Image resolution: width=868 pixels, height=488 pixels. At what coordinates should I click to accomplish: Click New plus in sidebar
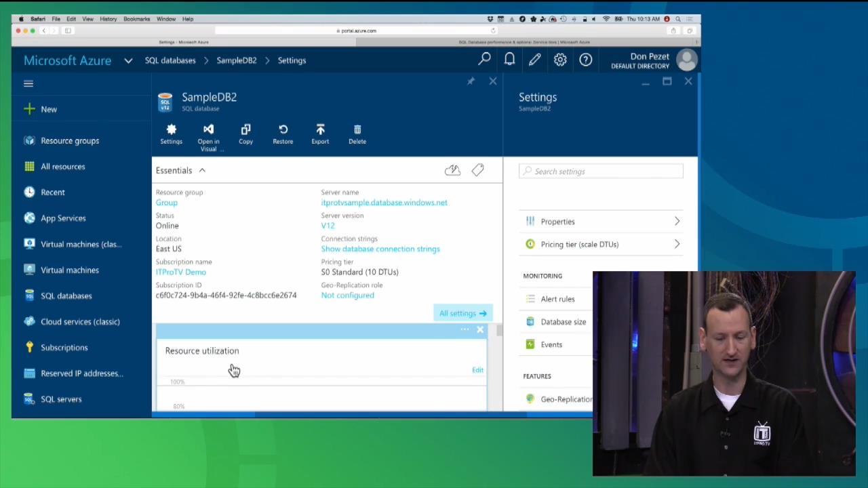[x=41, y=109]
